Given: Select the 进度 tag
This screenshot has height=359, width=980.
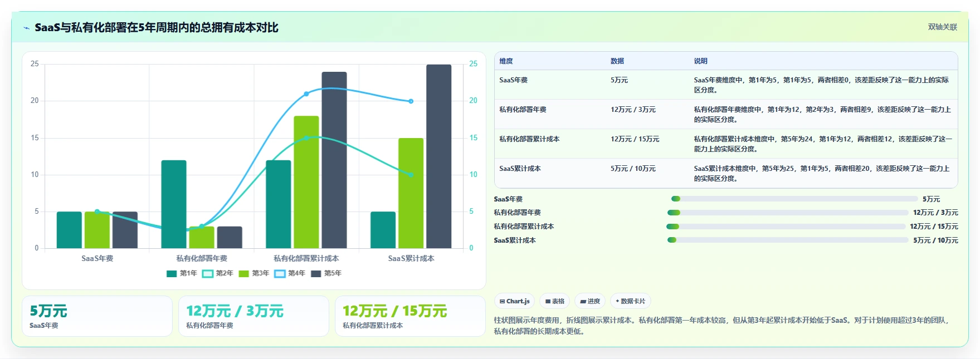Looking at the screenshot, I should click(590, 301).
